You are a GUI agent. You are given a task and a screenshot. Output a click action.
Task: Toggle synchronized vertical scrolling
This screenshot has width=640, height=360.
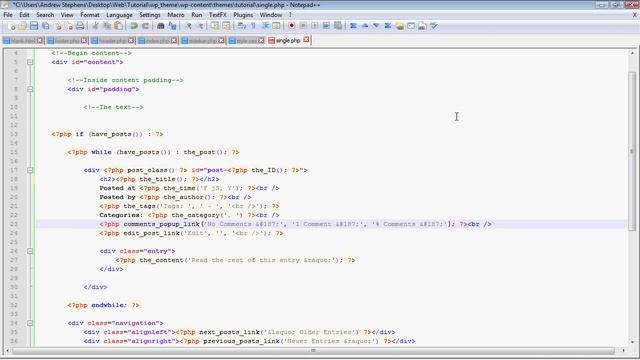(215, 26)
